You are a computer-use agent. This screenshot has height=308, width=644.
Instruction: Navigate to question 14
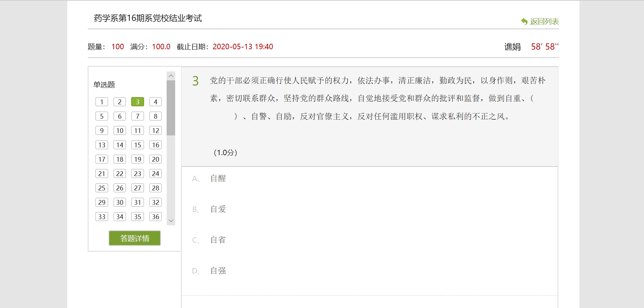pos(120,145)
